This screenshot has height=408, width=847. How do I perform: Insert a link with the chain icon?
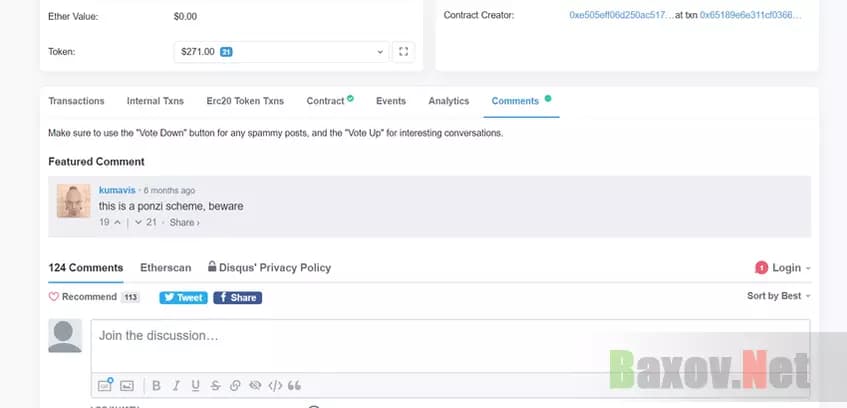(235, 385)
